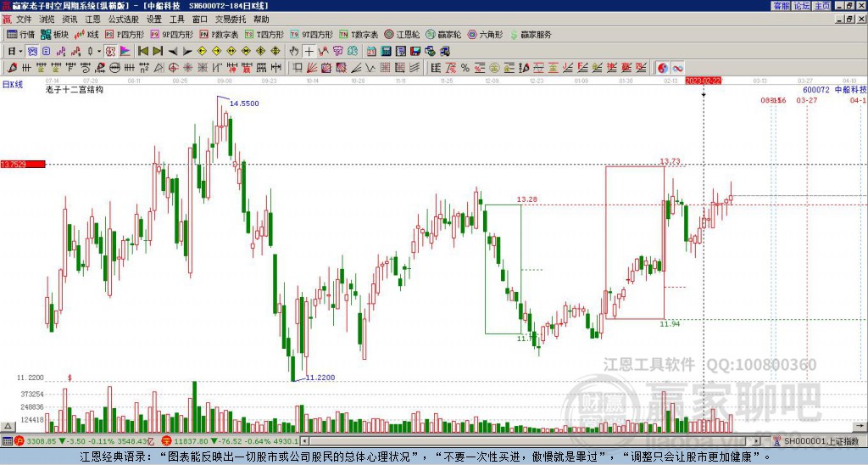Click the 论坛 forum link
The height and width of the screenshot is (465, 868).
pos(802,6)
